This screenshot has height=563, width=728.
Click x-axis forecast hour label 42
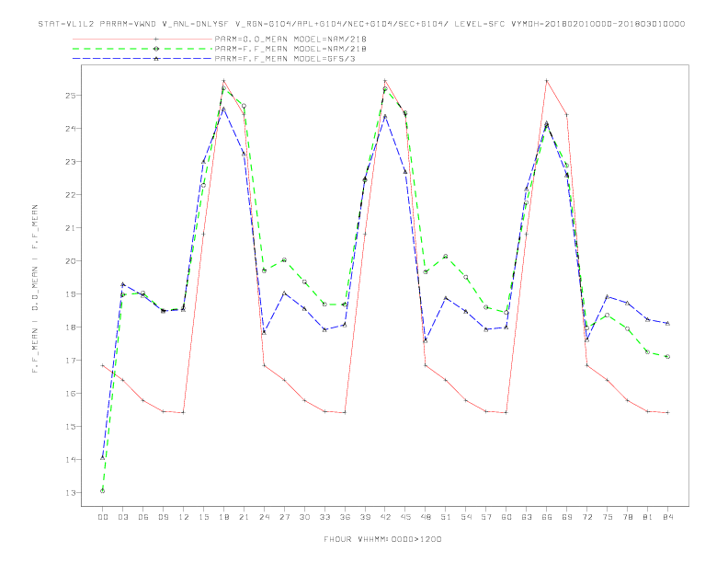[x=385, y=517]
